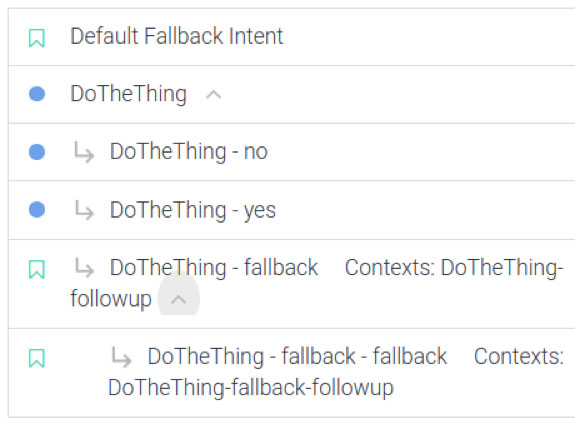Click the bookmark icon for DoTheThing - fallback
Viewport: 575px width, 429px height.
coord(37,269)
